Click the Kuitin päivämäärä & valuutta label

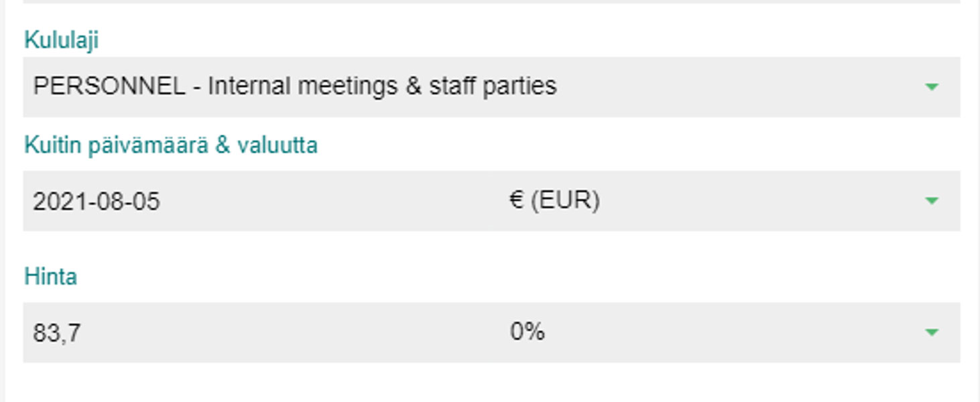click(170, 145)
